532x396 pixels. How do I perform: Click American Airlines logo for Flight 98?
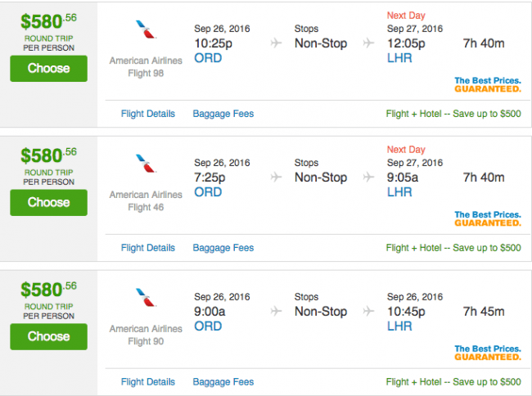coord(146,31)
